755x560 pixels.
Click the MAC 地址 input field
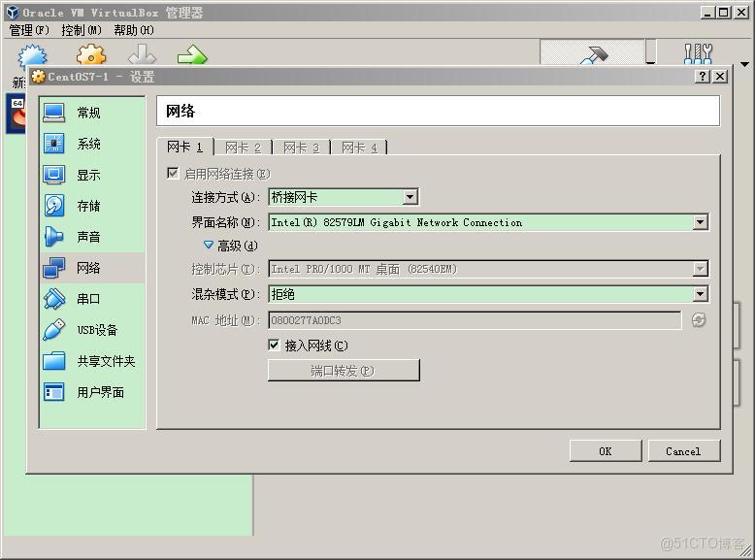[475, 320]
